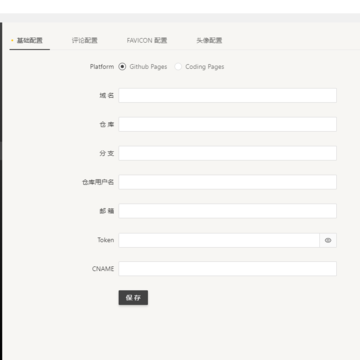Focus the 仓库用户名 input field

click(x=228, y=182)
